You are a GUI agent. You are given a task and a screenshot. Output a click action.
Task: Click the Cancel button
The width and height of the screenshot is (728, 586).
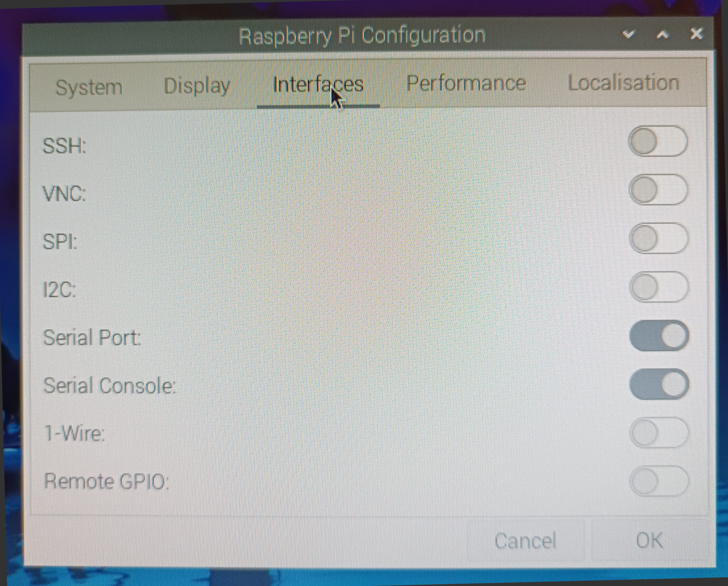pos(525,541)
